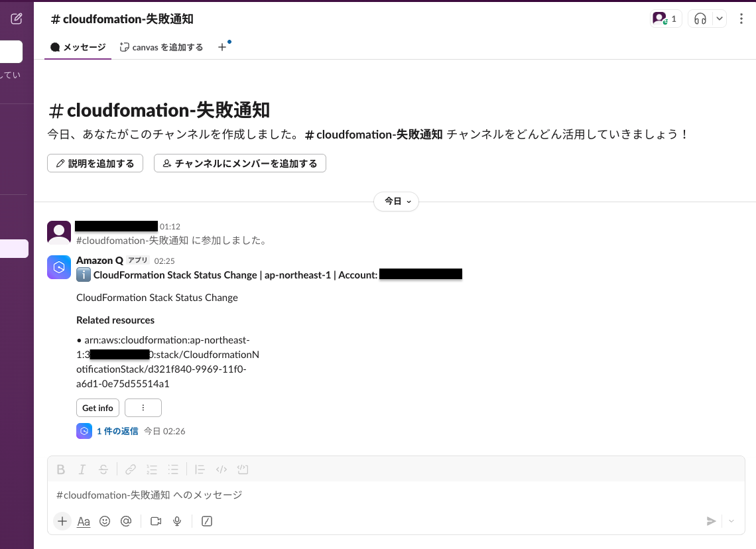756x549 pixels.
Task: Click the info emoji in notification title
Action: point(84,274)
